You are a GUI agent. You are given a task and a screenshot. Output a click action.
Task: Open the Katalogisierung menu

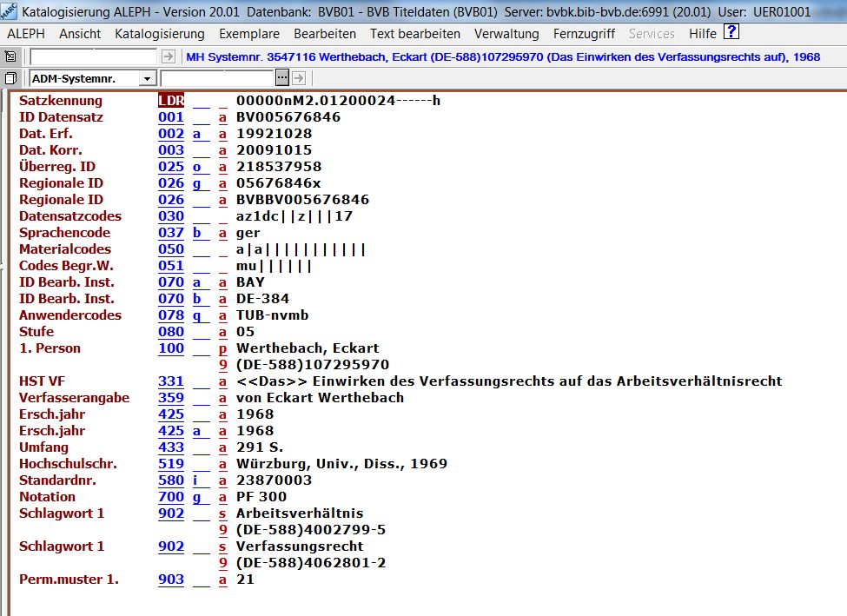160,34
